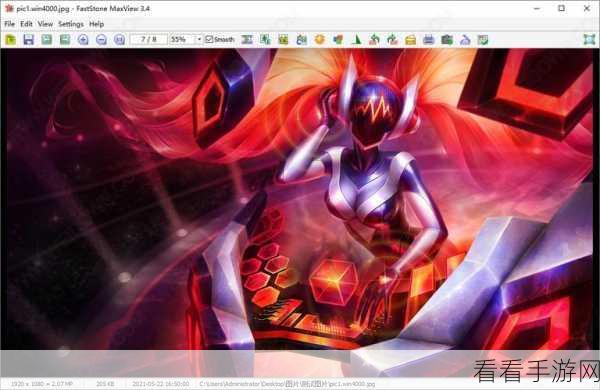Click the yellow briefcase tools icon
The width and height of the screenshot is (600, 390).
pyautogui.click(x=411, y=39)
